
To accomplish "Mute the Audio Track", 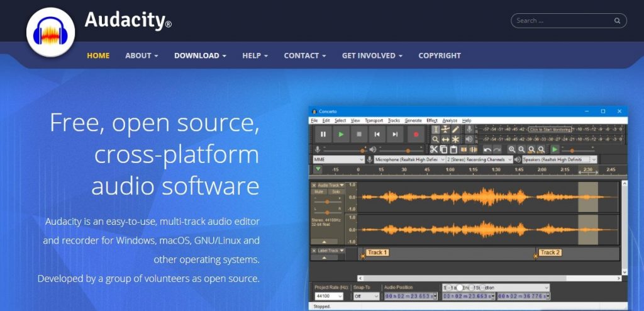I will pyautogui.click(x=319, y=191).
